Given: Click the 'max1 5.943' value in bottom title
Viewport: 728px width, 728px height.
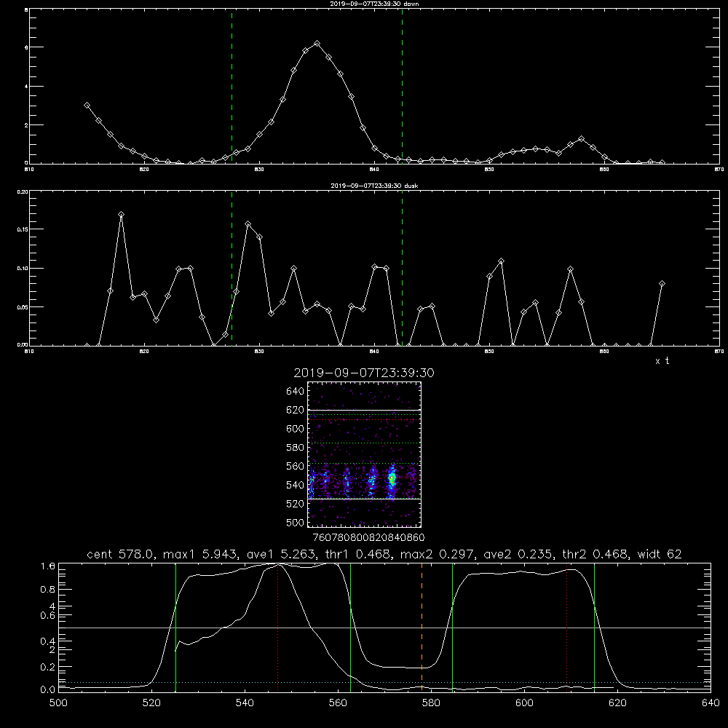Looking at the screenshot, I should 200,554.
